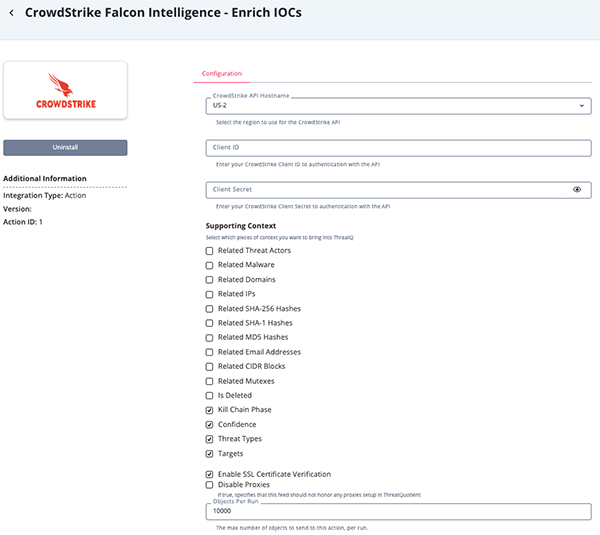
Task: Check the Is Deleted option
Action: click(209, 396)
